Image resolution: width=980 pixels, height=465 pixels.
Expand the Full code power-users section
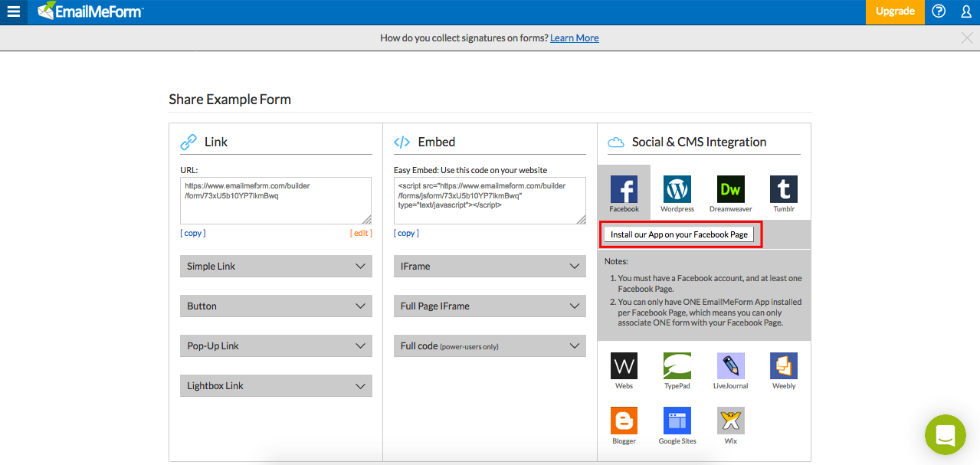pos(490,346)
